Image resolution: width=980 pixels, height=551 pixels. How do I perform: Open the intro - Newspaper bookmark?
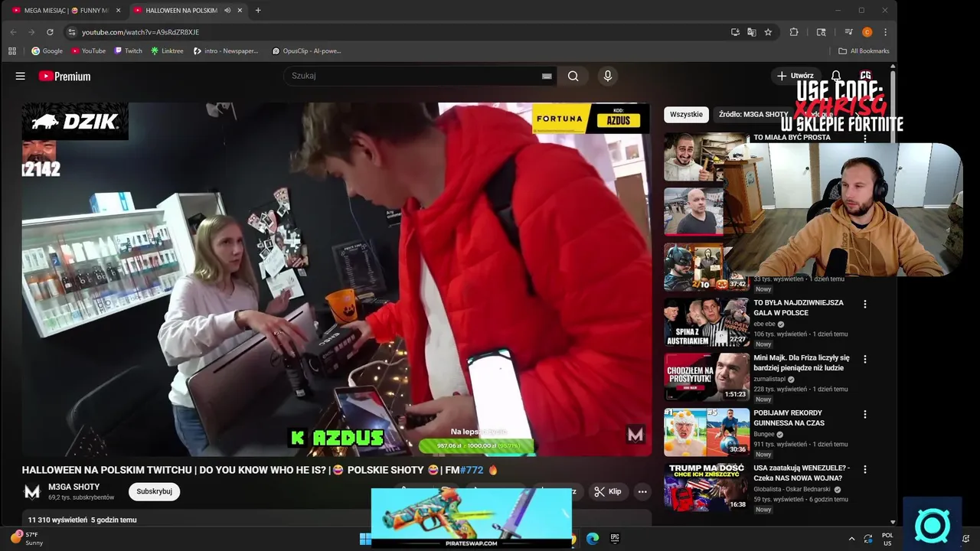[226, 51]
